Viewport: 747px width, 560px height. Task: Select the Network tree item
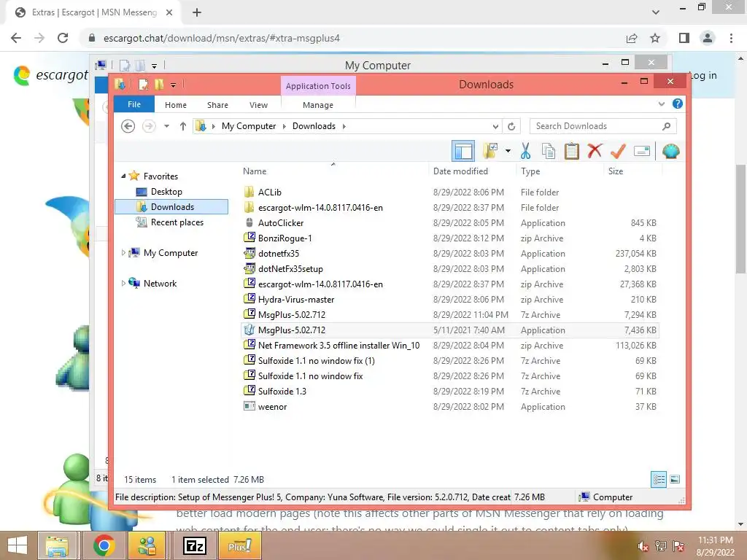pyautogui.click(x=160, y=284)
